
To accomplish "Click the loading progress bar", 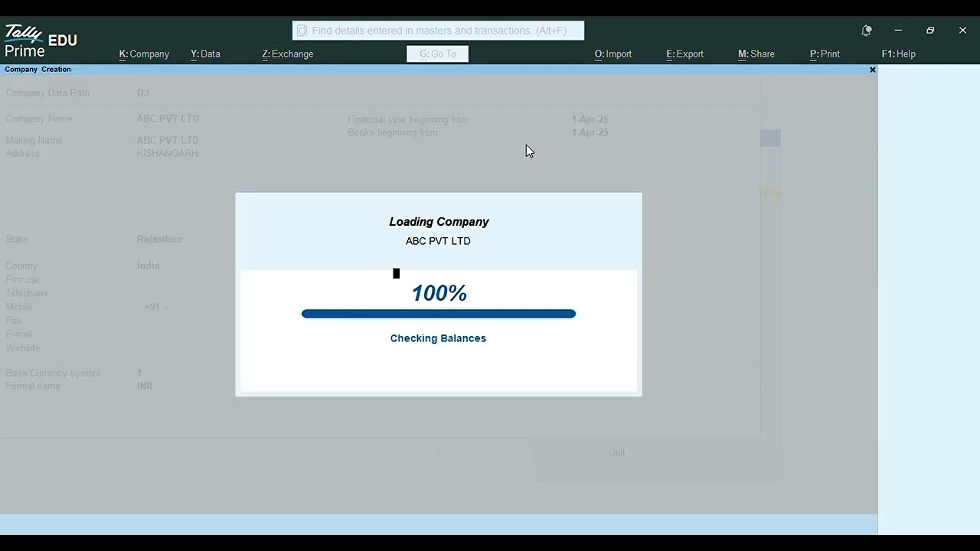I will click(x=439, y=314).
